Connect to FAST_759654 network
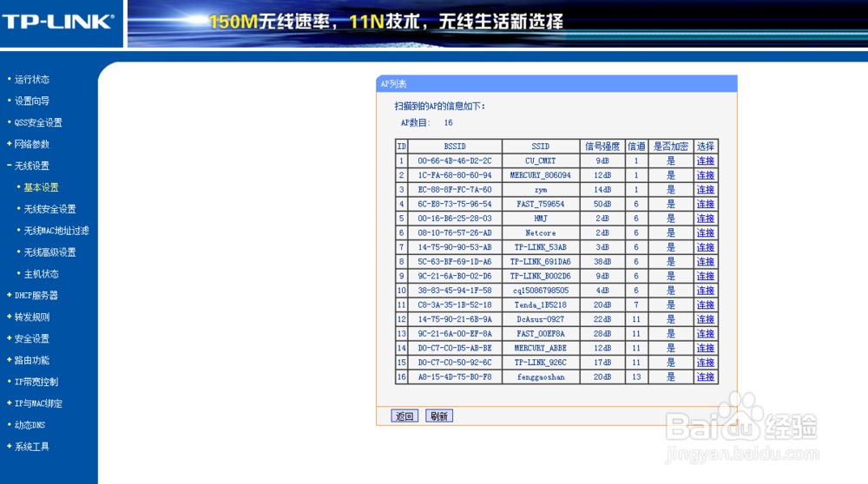Viewport: 868px width, 484px height. [705, 204]
